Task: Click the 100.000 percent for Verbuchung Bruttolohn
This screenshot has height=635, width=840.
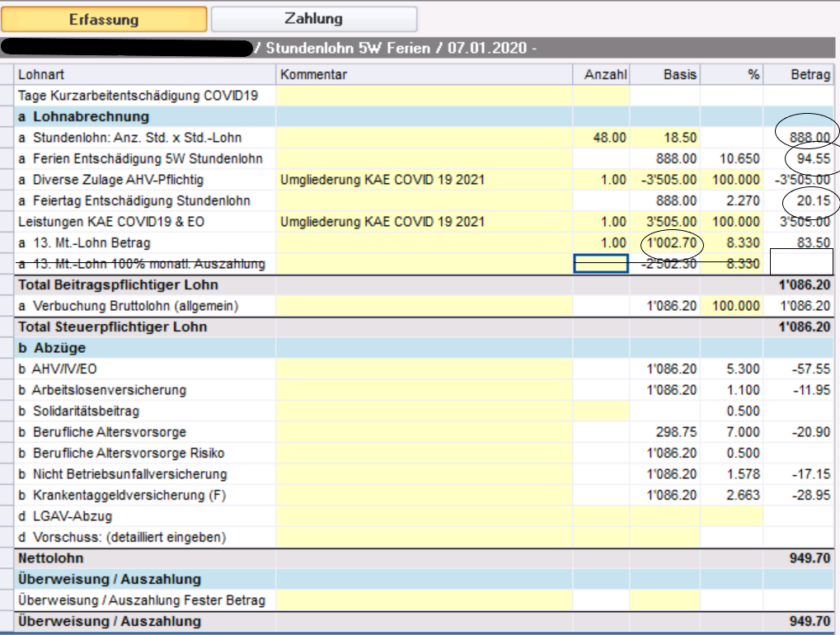Action: (731, 306)
